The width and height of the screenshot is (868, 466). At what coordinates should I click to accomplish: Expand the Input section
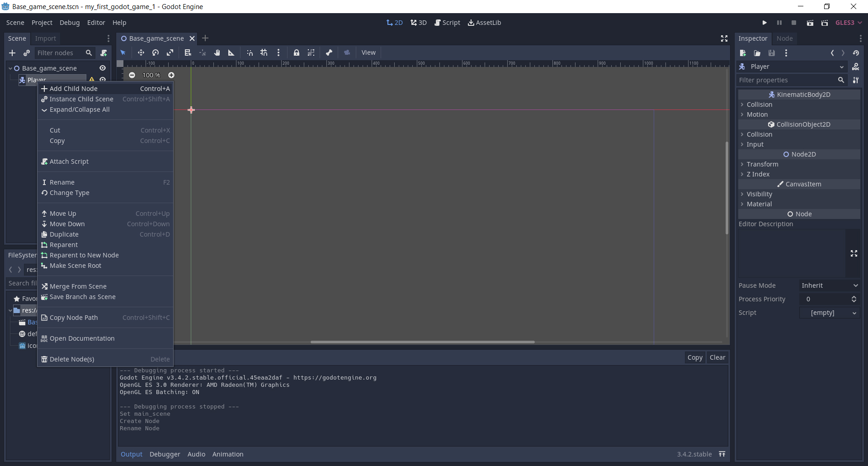point(799,144)
